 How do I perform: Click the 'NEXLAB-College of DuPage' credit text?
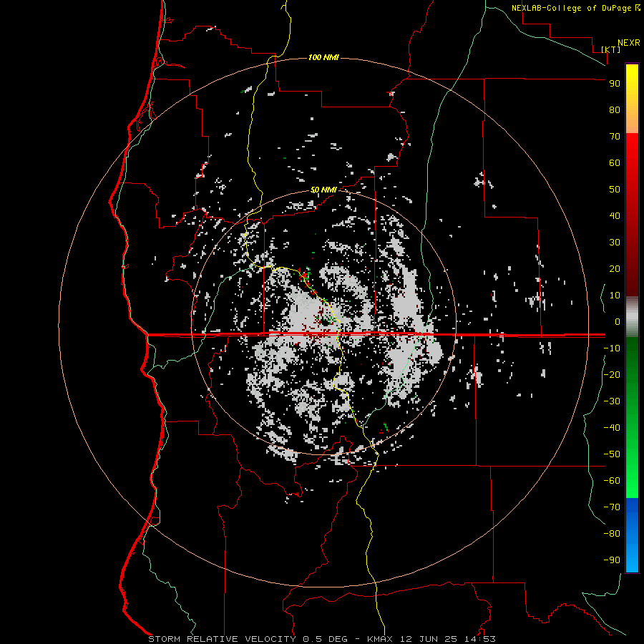coord(571,8)
